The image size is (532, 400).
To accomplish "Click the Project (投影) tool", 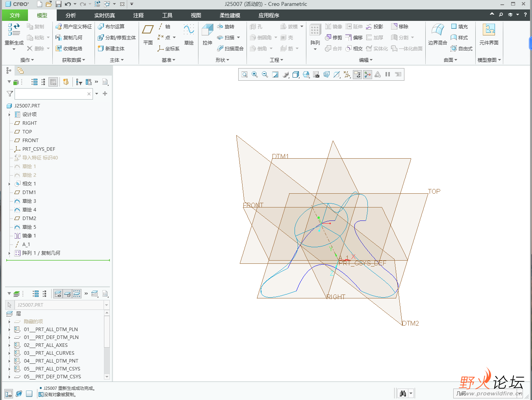I will (x=374, y=26).
